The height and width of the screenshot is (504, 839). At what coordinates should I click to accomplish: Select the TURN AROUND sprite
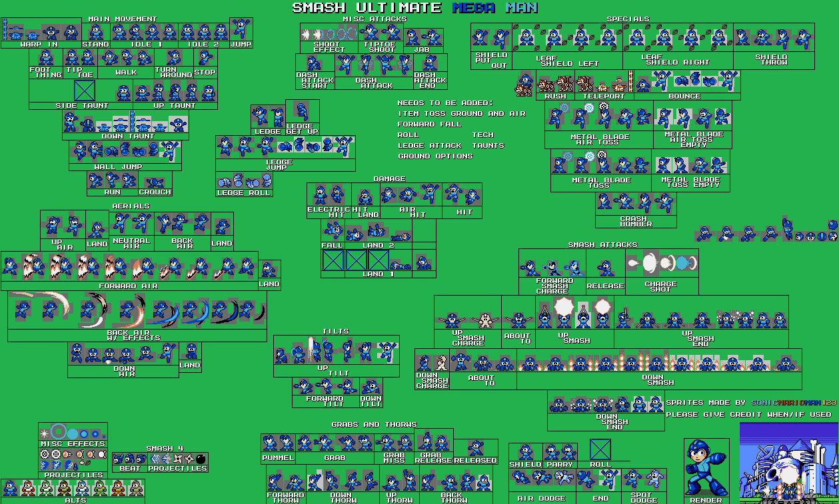coord(174,57)
